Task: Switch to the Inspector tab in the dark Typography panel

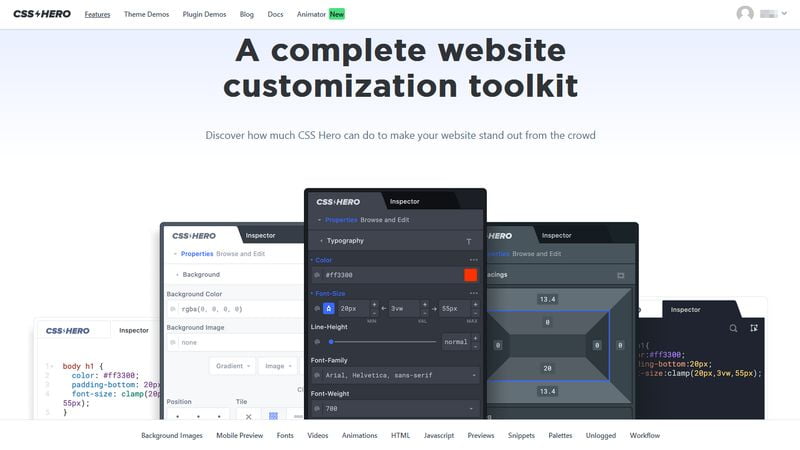Action: [405, 202]
